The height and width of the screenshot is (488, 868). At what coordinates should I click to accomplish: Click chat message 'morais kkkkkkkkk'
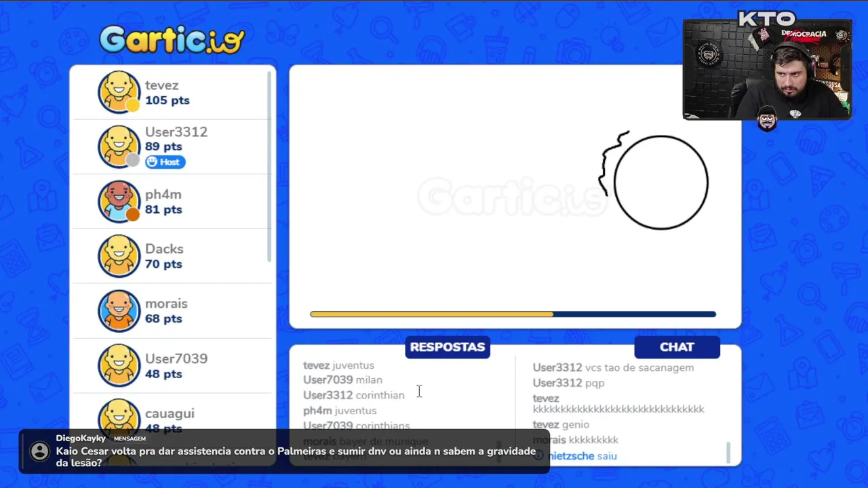[x=576, y=440]
